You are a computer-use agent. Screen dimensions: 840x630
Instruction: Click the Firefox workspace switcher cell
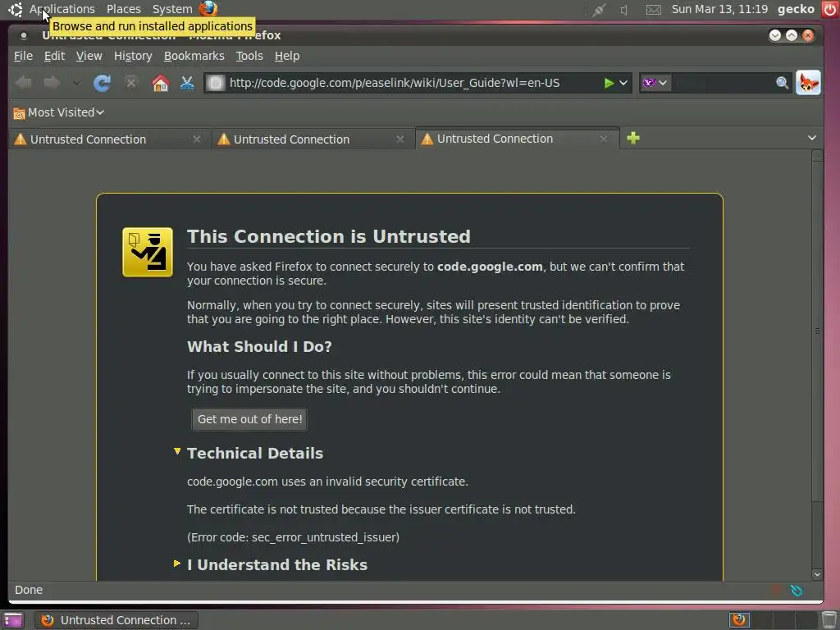pos(739,620)
